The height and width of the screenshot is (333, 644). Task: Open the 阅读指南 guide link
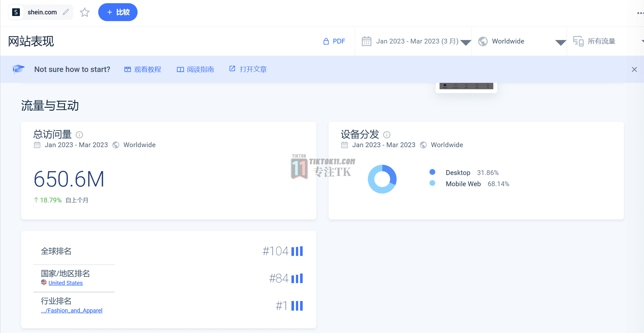pos(195,69)
